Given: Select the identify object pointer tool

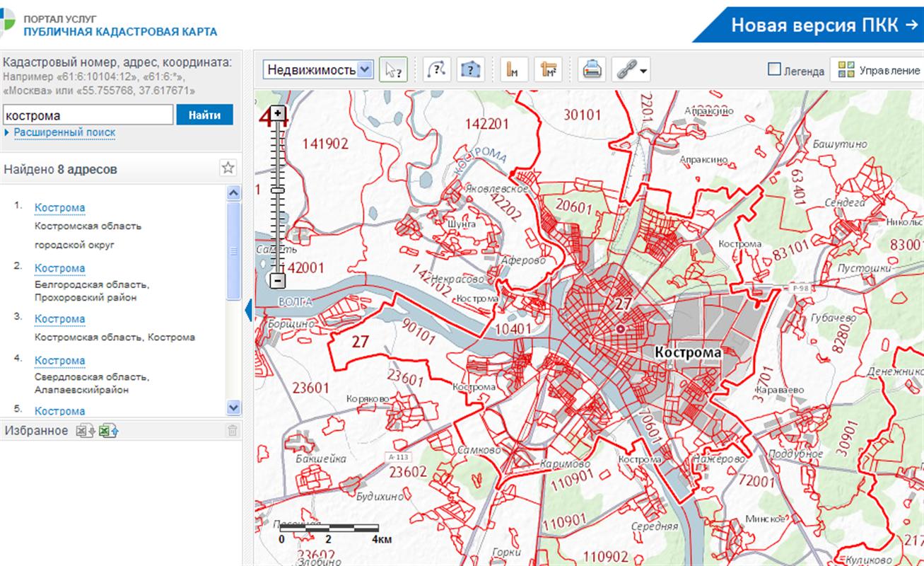Looking at the screenshot, I should pyautogui.click(x=394, y=69).
